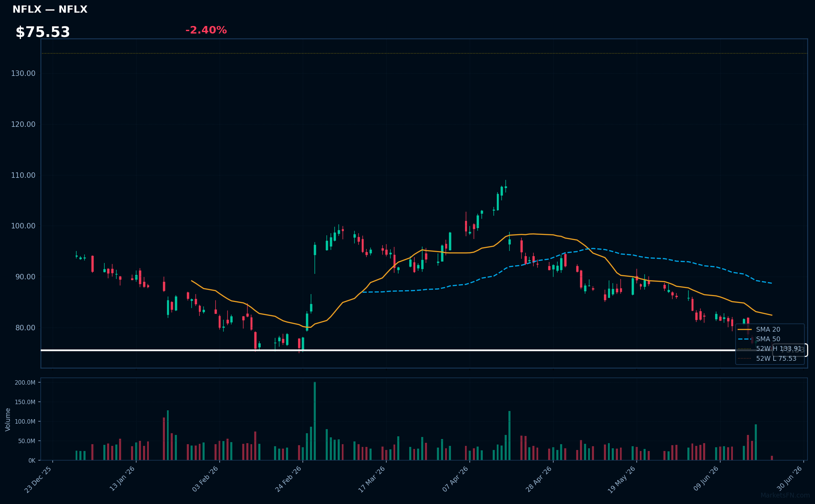Click the current price tag on right axis
Viewport: 815px width, 504px height.
(x=790, y=350)
